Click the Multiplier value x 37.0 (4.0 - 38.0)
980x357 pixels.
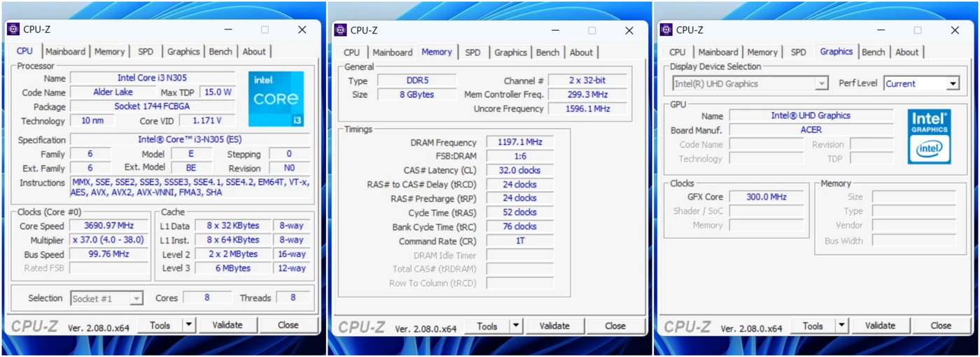point(108,240)
